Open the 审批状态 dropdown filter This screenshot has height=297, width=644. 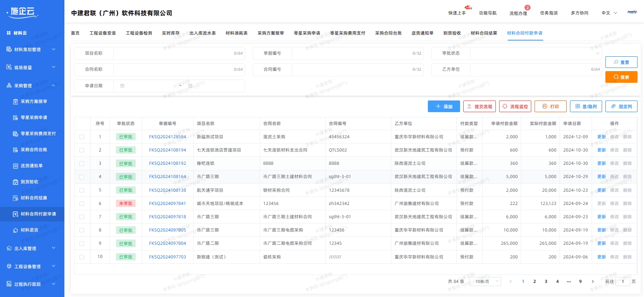(x=535, y=53)
